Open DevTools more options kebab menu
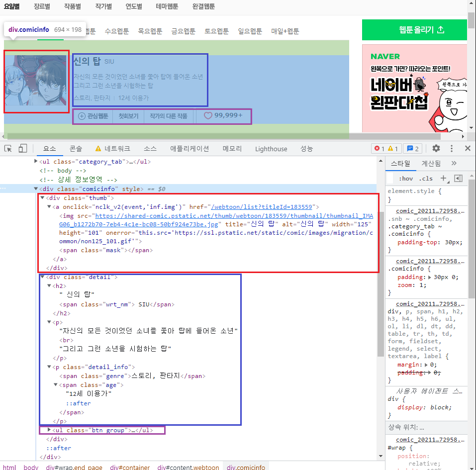The width and height of the screenshot is (476, 470). click(x=452, y=149)
